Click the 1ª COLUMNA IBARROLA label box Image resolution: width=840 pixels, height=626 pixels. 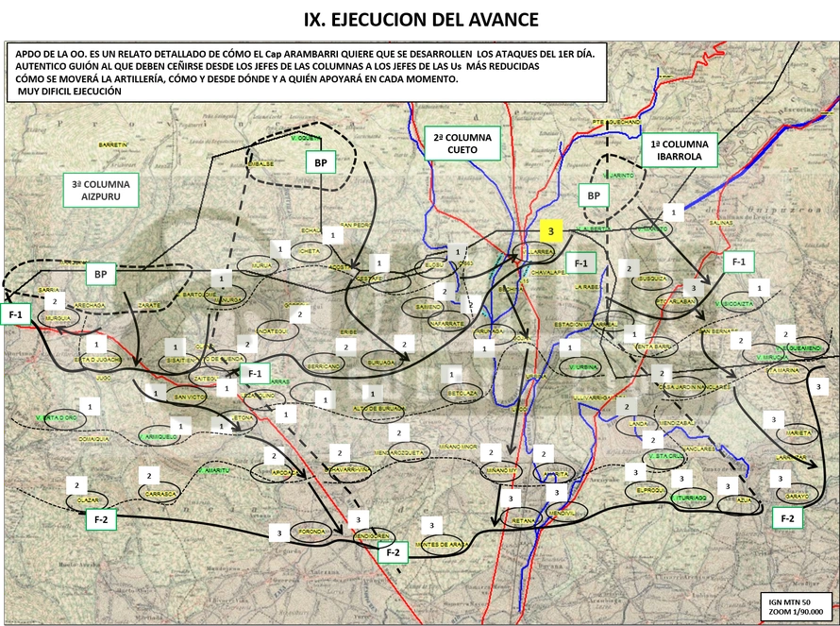680,150
